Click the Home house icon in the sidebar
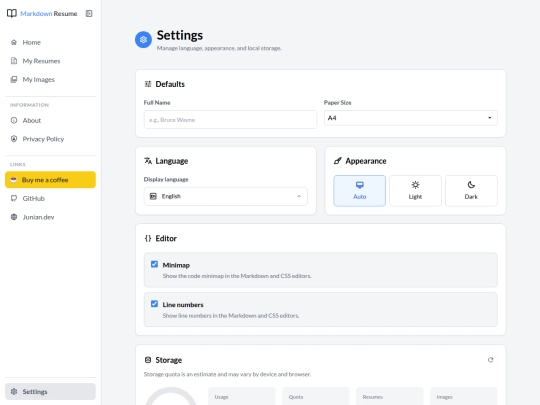The image size is (540, 405). 14,42
